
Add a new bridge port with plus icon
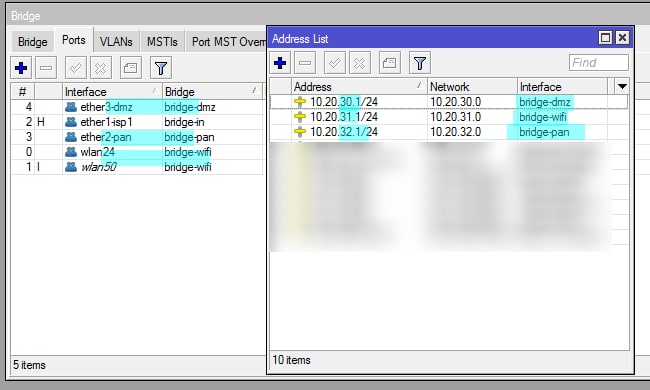click(21, 68)
